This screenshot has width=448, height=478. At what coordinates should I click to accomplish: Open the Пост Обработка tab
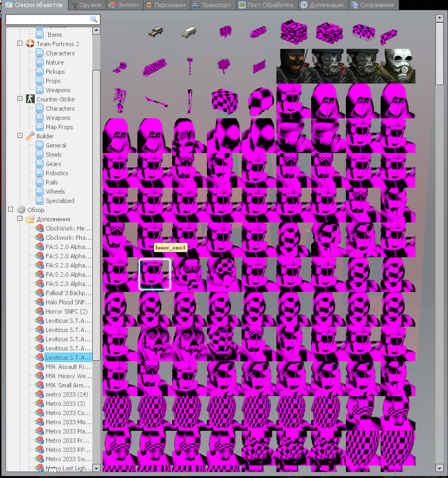[x=266, y=5]
